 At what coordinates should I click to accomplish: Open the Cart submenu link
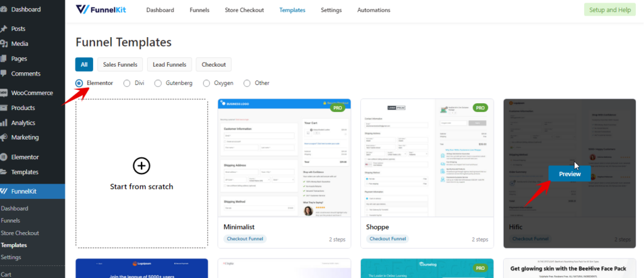click(x=6, y=274)
